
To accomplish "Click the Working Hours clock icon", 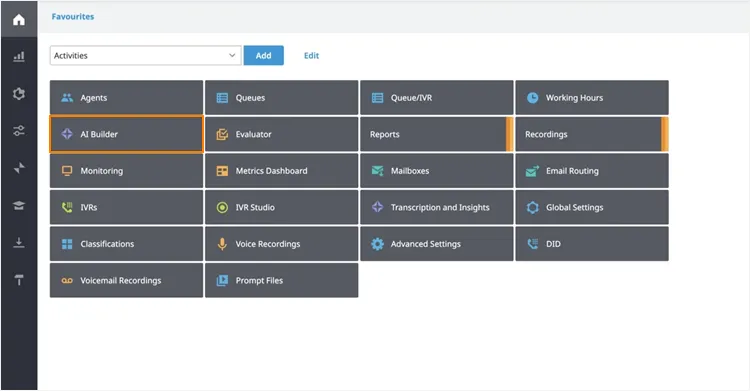I will tap(532, 98).
